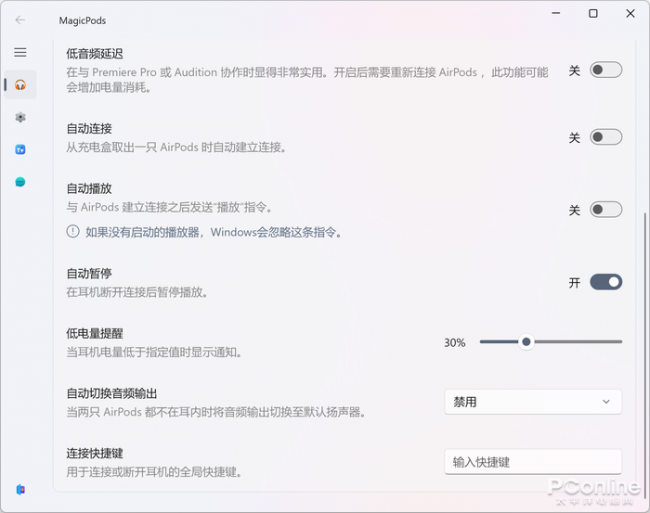Close the MagicPods window
This screenshot has width=650, height=513.
pyautogui.click(x=630, y=13)
